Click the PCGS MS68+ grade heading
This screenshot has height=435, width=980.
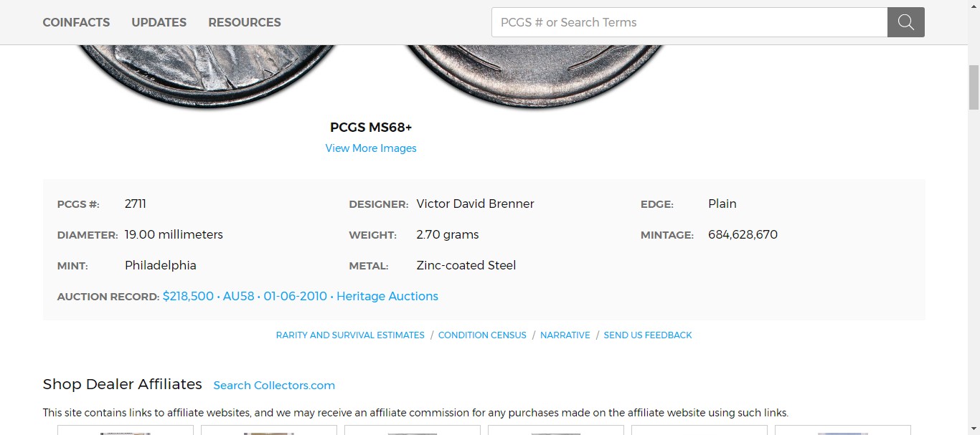pos(371,128)
